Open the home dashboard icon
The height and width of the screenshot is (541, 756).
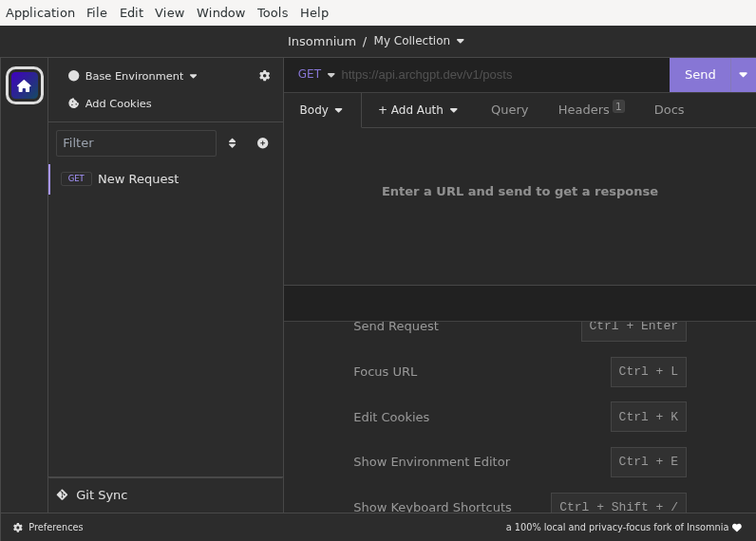24,85
